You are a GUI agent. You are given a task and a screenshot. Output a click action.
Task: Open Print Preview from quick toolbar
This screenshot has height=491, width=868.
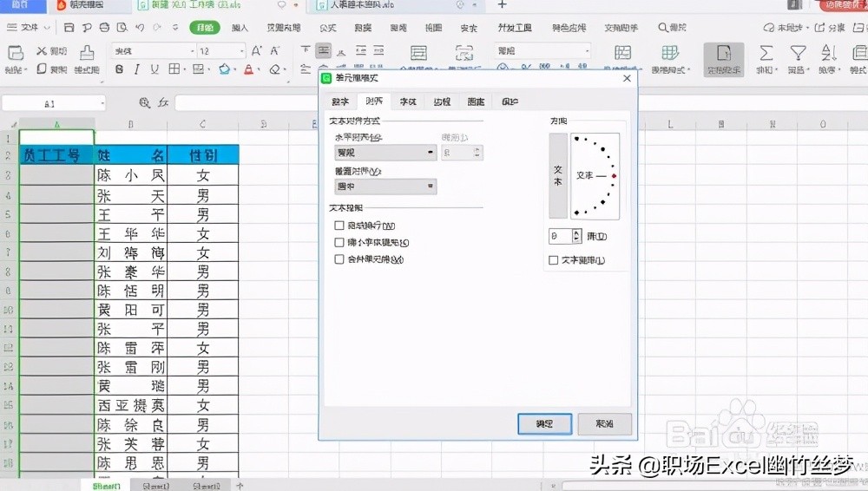[x=122, y=27]
